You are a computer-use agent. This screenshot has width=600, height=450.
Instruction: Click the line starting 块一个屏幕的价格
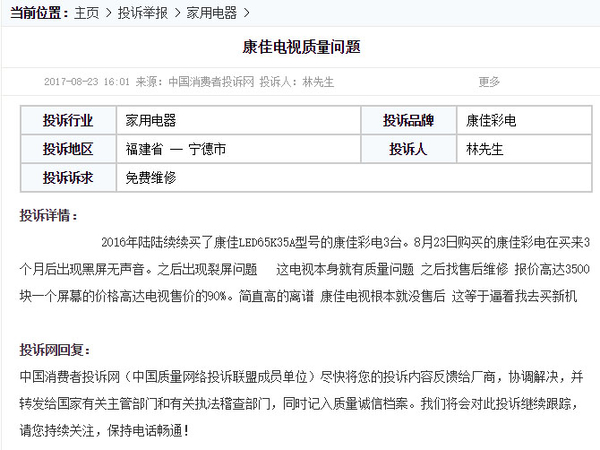pyautogui.click(x=298, y=296)
